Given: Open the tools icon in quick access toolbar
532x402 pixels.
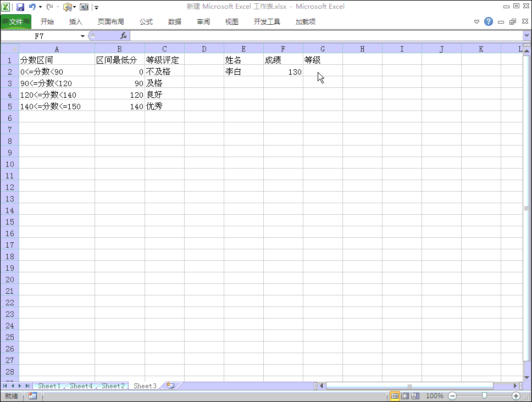Looking at the screenshot, I should (x=68, y=7).
